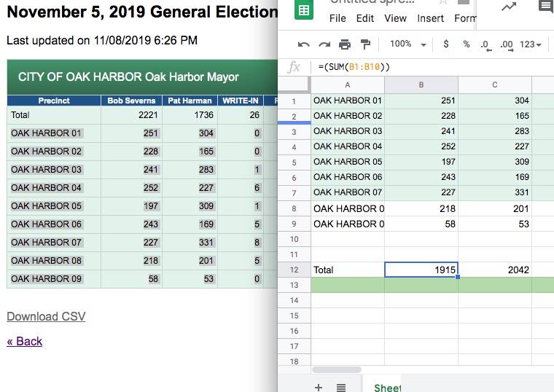The height and width of the screenshot is (392, 554).
Task: Open the all sheets list icon
Action: coord(340,387)
